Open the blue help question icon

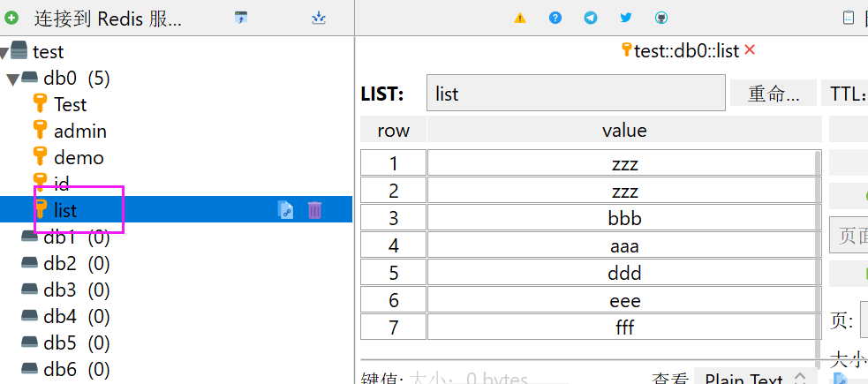tap(555, 18)
